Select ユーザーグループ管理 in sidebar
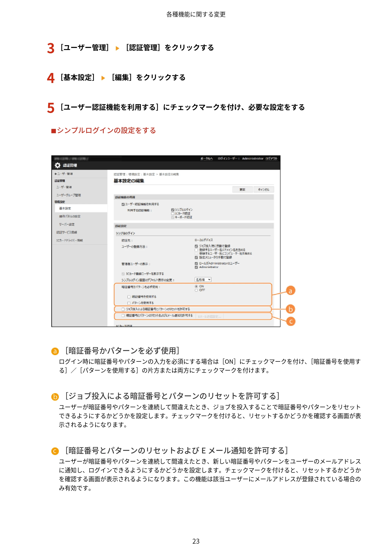The height and width of the screenshot is (555, 392). pyautogui.click(x=69, y=195)
